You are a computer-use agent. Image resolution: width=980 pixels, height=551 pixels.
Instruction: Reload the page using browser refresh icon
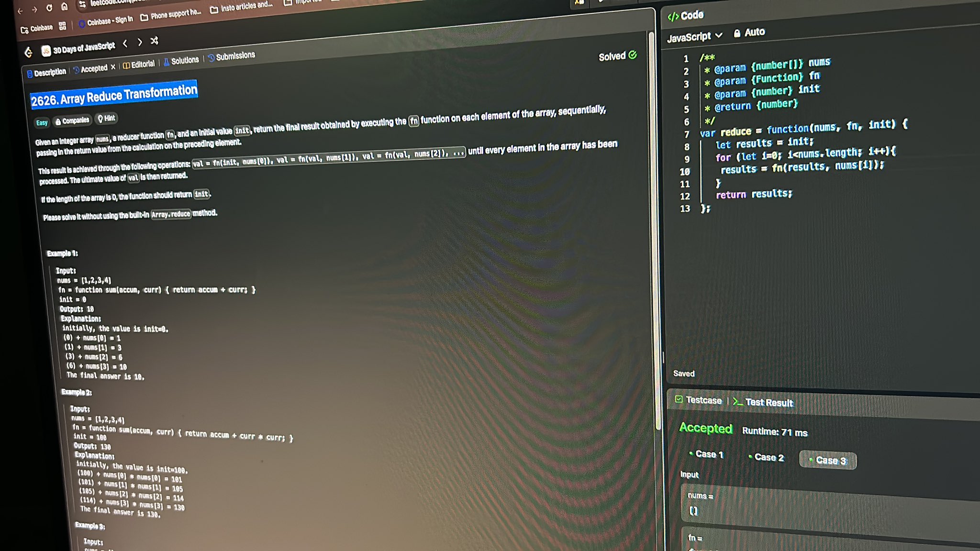pos(49,8)
